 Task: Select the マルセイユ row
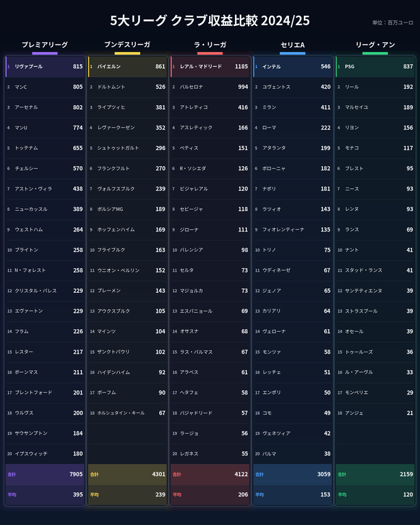tap(375, 107)
